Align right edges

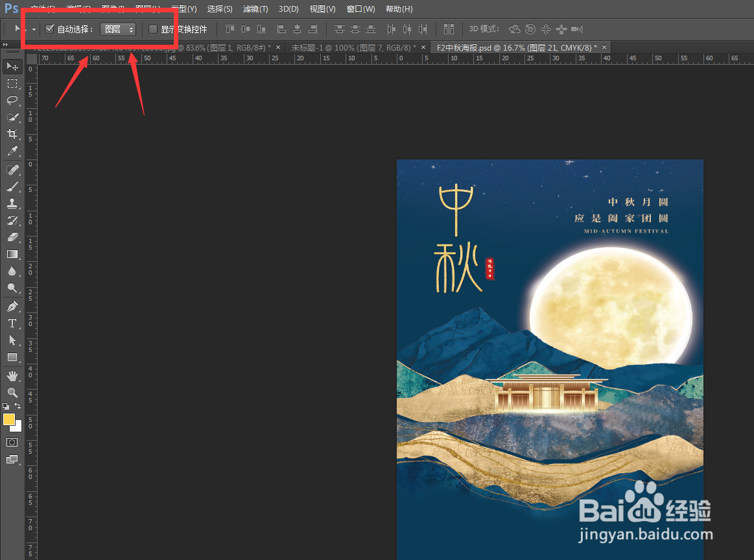coord(313,29)
